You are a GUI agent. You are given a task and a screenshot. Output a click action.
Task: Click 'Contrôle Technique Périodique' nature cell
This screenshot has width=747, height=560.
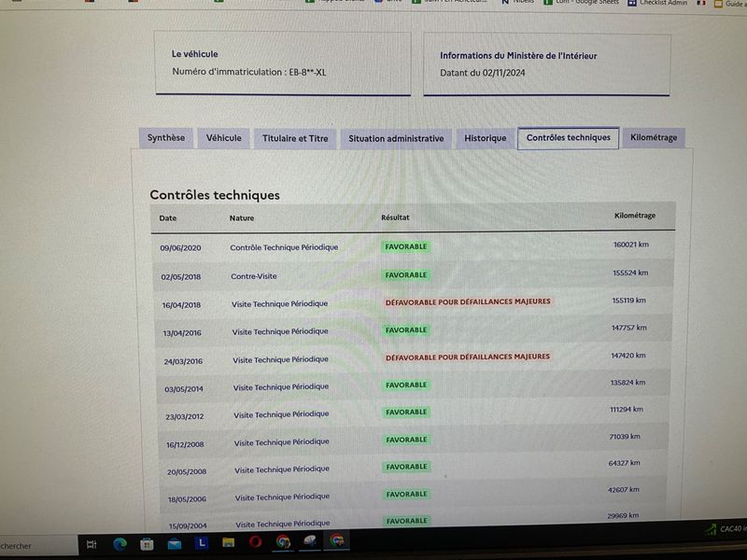(x=284, y=247)
